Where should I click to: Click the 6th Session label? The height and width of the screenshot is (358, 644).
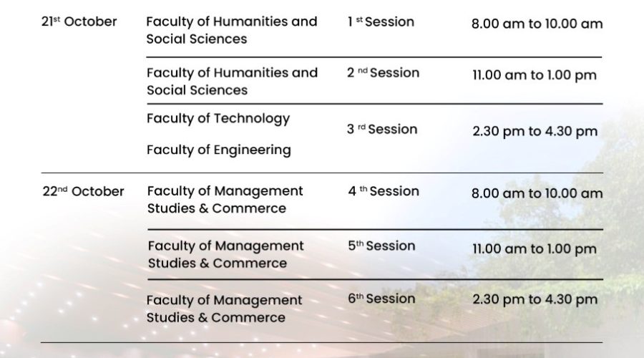pos(381,299)
